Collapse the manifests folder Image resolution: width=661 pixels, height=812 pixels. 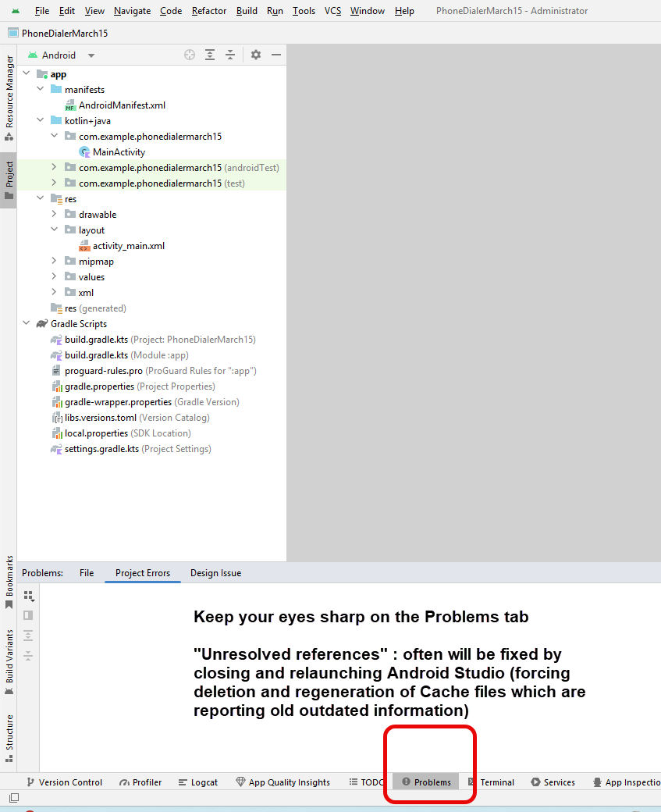tap(41, 89)
